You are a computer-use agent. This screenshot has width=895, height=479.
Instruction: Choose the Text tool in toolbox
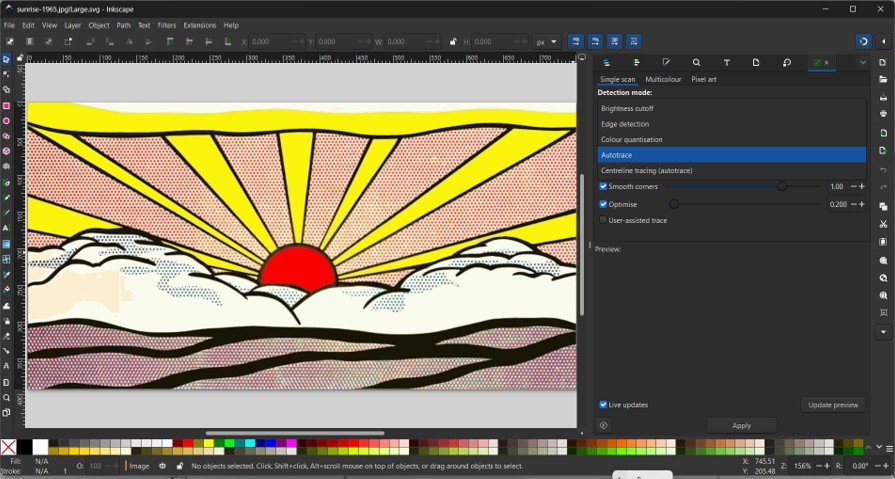[x=6, y=228]
